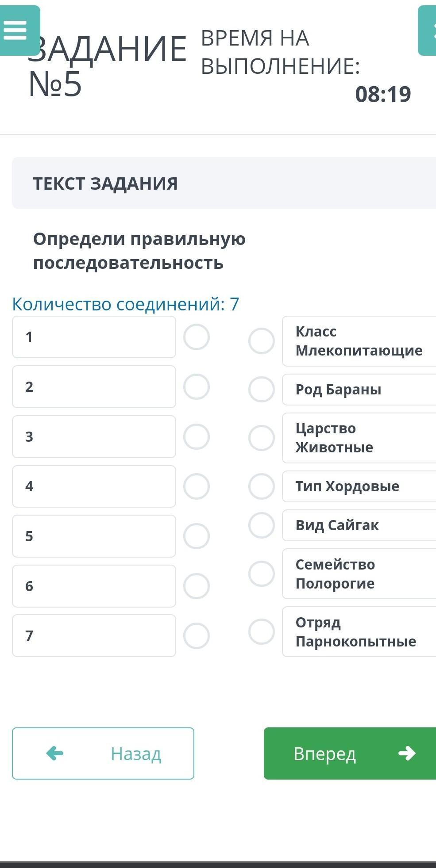
Task: Select the circle beside Вид Сайгак
Action: [262, 525]
